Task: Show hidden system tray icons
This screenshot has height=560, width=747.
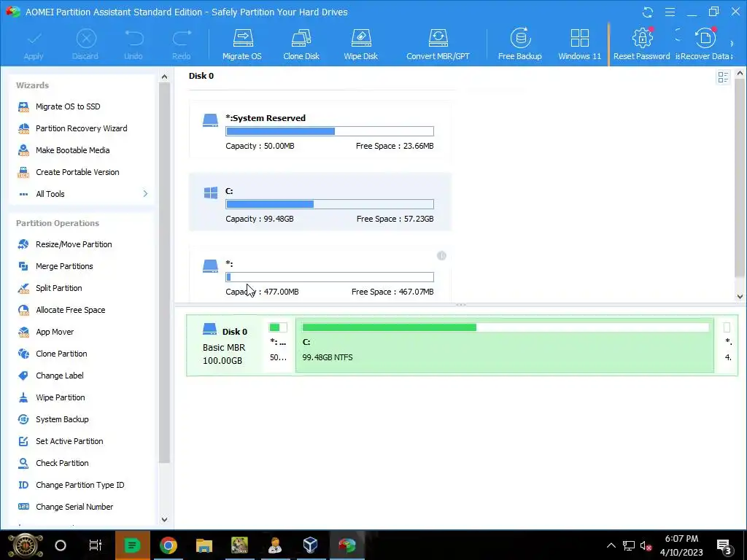Action: (611, 545)
